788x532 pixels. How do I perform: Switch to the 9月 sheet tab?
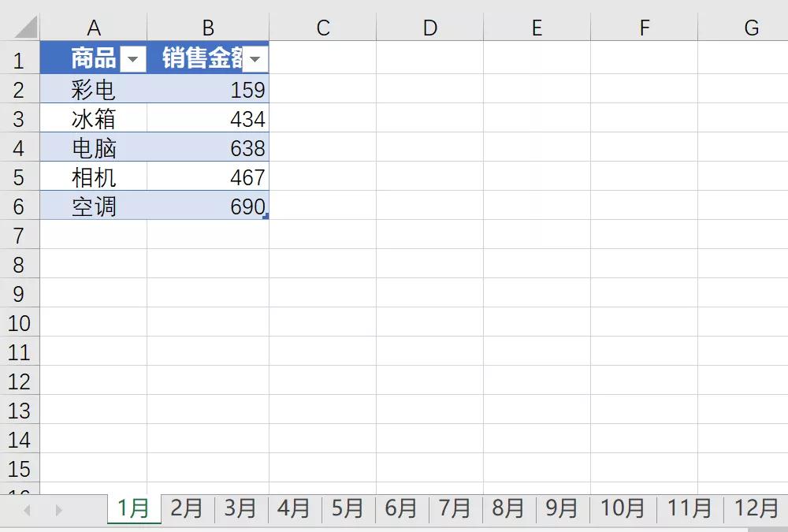point(562,508)
